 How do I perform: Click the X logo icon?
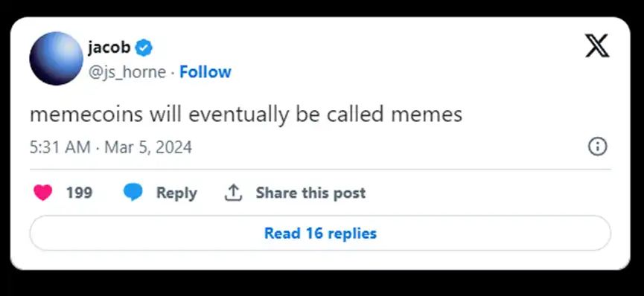click(597, 46)
